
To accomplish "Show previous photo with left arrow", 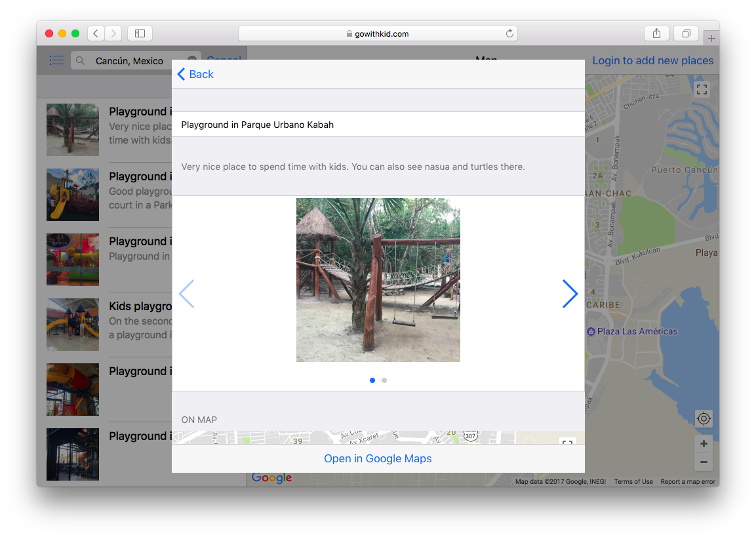I will pos(187,294).
